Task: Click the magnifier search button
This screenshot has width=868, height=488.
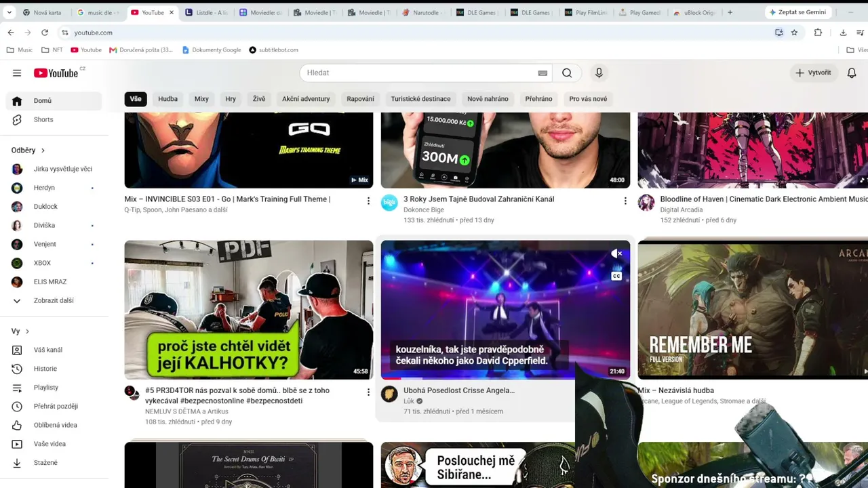Action: click(x=567, y=73)
